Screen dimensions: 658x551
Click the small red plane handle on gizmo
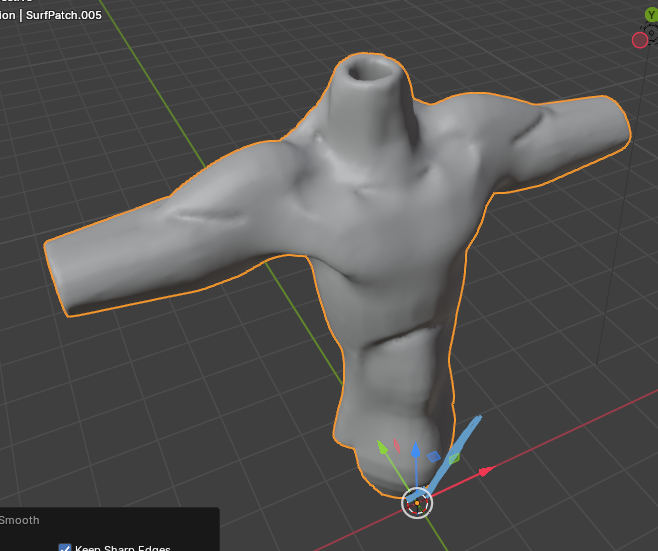coord(396,444)
